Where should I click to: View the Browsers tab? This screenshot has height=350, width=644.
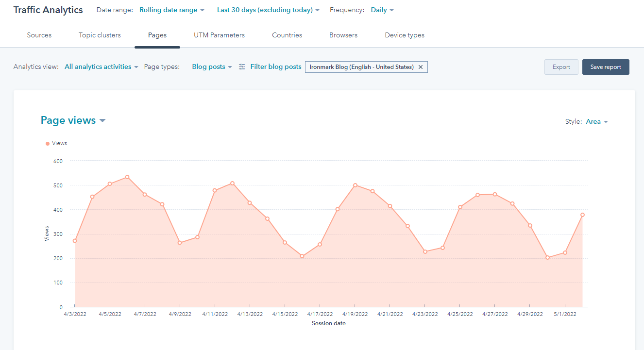[343, 35]
